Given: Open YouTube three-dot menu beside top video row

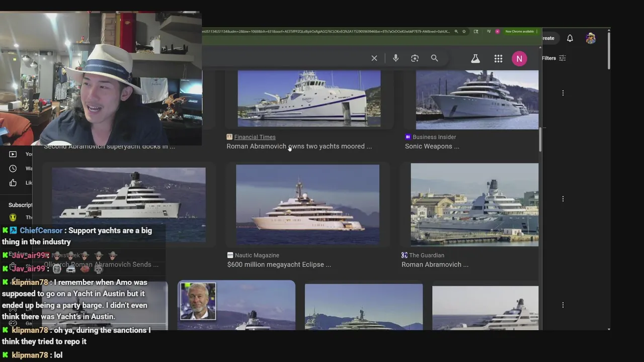Looking at the screenshot, I should click(563, 93).
